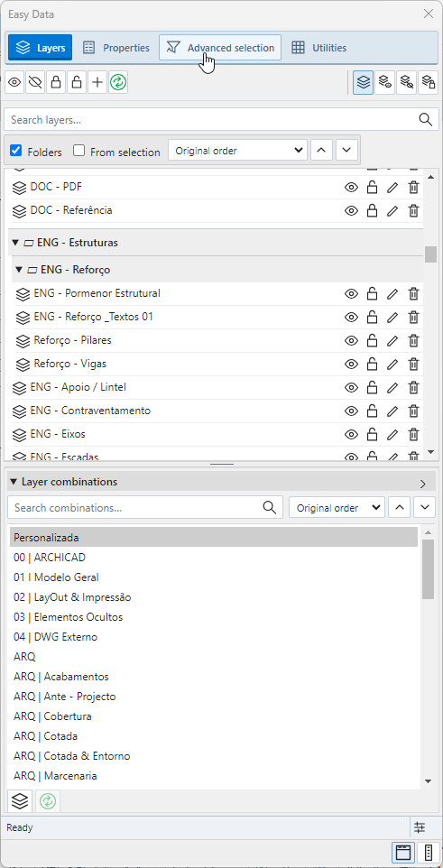
Task: Lock the DOC - Referência layer
Action: point(372,211)
